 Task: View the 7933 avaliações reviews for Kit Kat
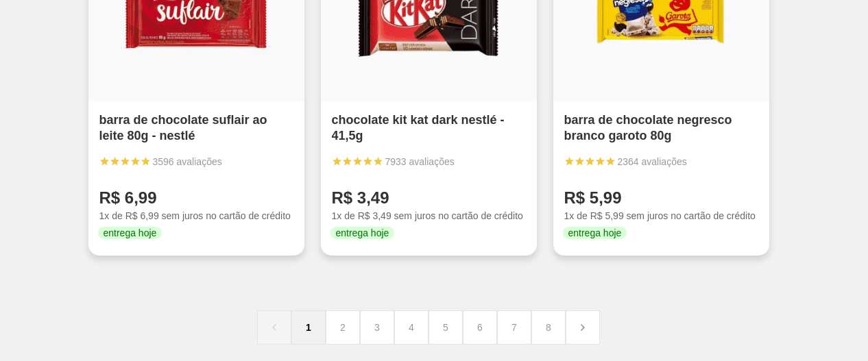click(420, 162)
